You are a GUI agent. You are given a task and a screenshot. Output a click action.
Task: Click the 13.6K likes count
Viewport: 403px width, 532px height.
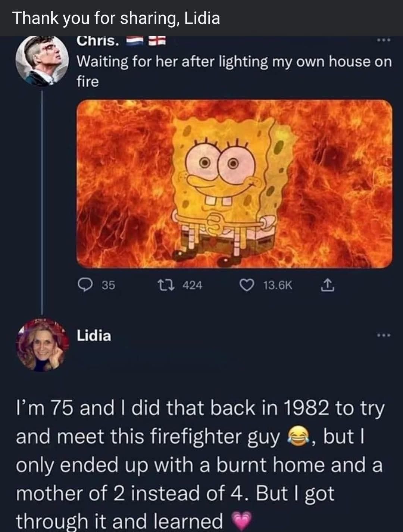tap(278, 285)
